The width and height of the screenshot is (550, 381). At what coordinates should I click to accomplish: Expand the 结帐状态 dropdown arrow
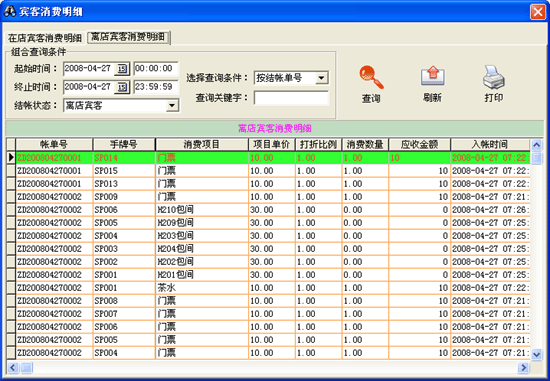(172, 105)
